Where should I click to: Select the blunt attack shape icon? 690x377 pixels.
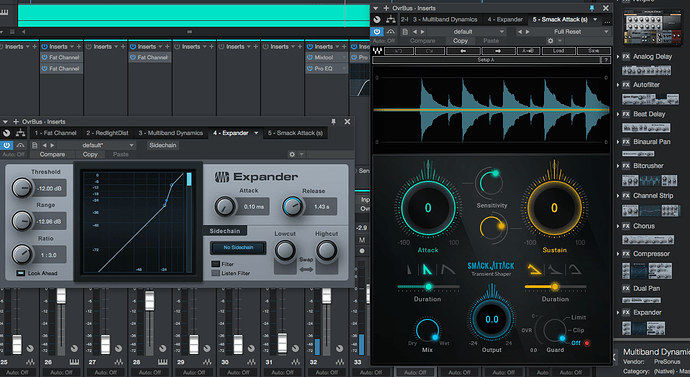point(448,269)
